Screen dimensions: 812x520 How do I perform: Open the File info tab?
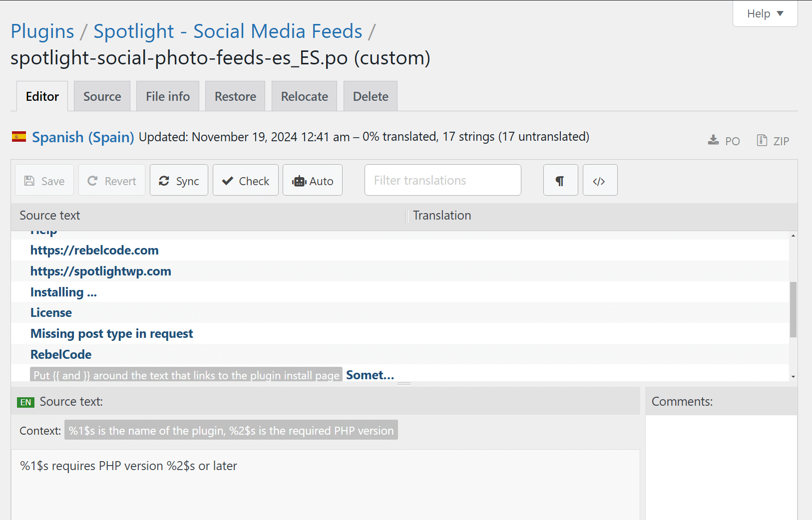click(x=168, y=96)
